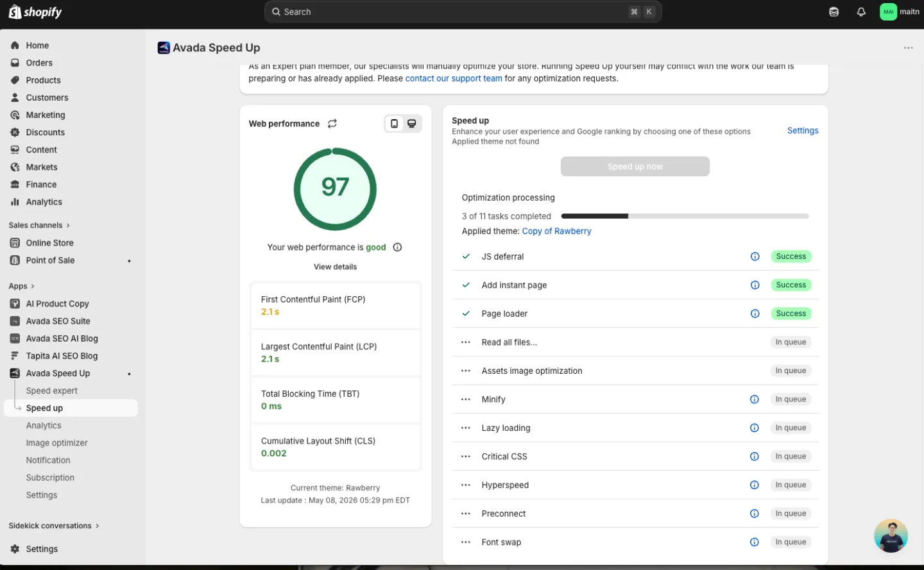Click the sidebar Settings gear icon
Screen dimensions: 924x570
tap(15, 549)
